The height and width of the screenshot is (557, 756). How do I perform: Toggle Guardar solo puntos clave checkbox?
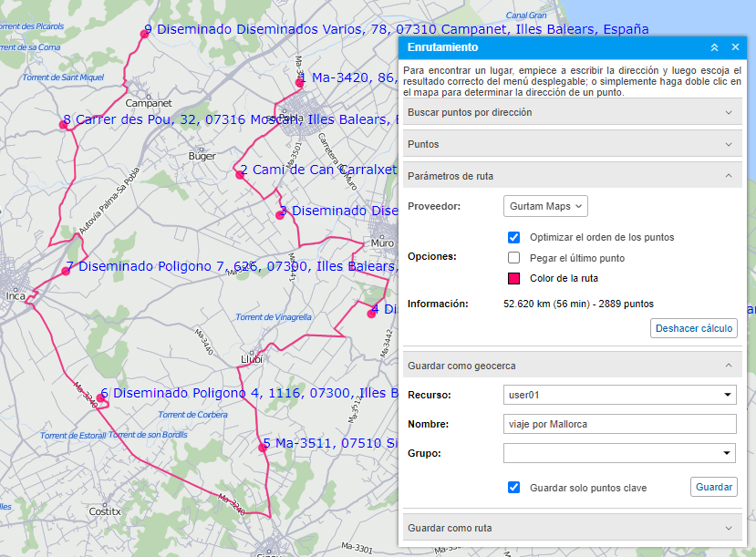(514, 487)
